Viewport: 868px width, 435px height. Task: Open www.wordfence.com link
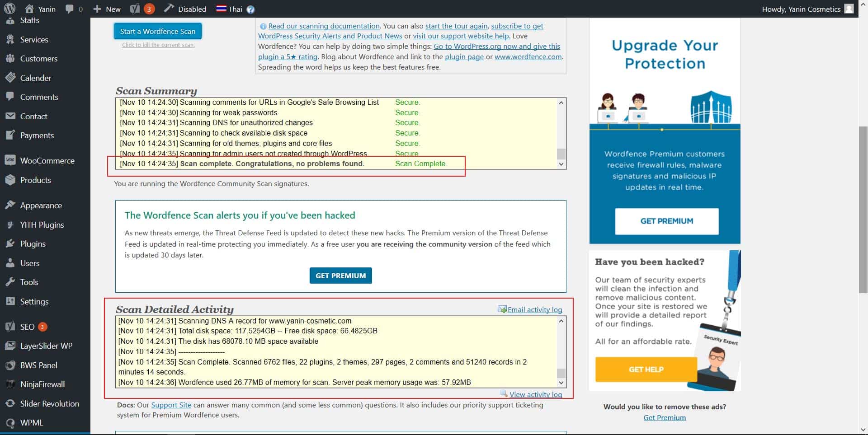tap(528, 56)
